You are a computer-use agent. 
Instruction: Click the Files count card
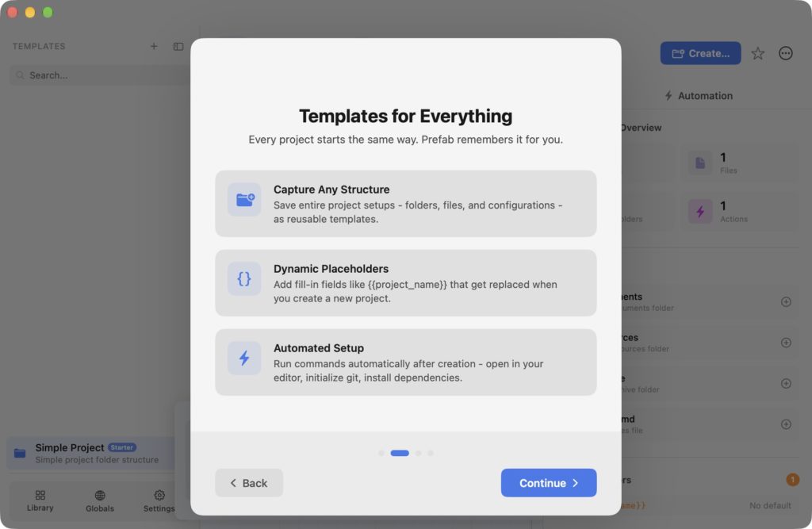(741, 163)
